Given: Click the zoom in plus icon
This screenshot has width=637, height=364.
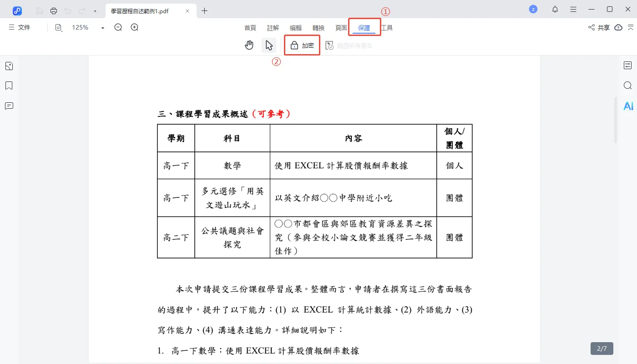Looking at the screenshot, I should click(135, 27).
